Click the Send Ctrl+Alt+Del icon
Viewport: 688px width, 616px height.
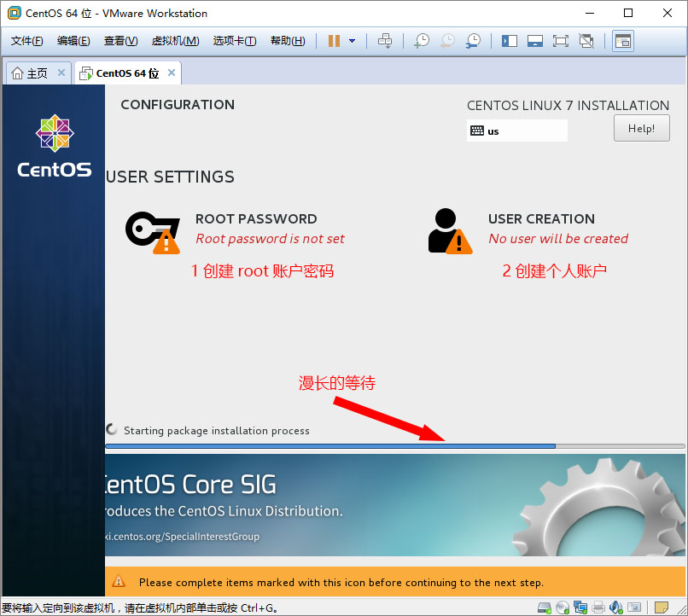(385, 41)
